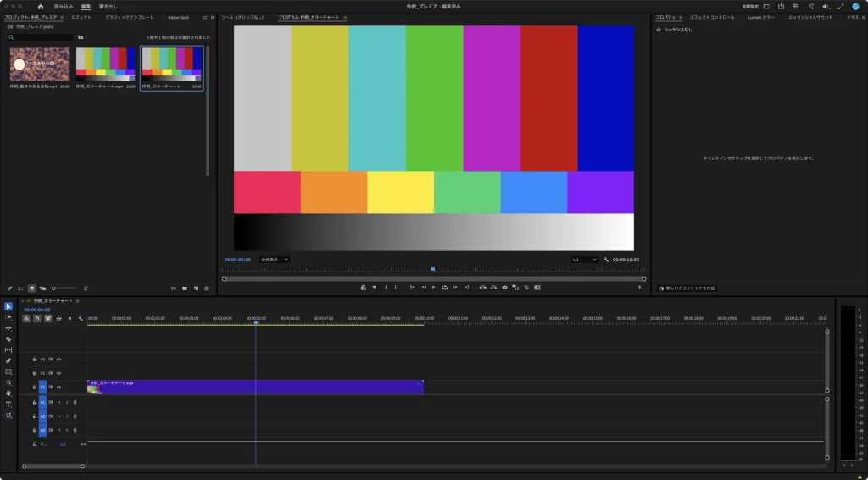Select the Slip tool
Viewport: 868px width, 480px height.
pos(8,350)
